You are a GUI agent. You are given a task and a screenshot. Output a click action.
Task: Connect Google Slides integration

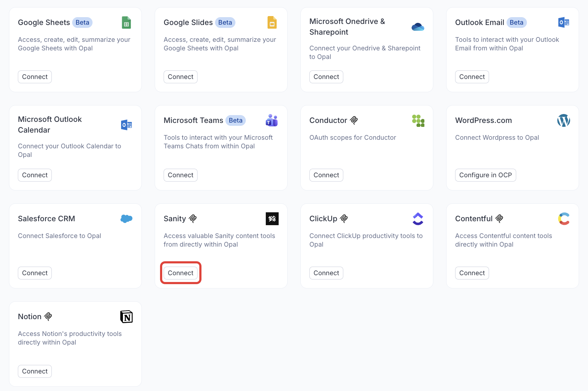click(180, 77)
